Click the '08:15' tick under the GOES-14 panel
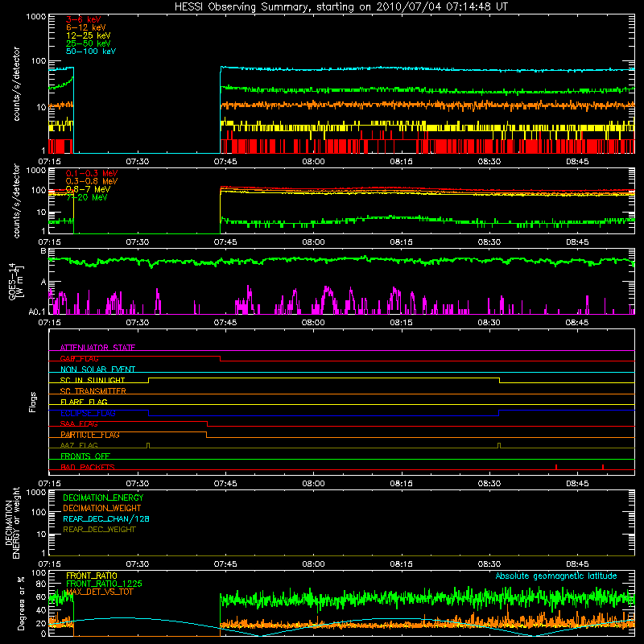Image resolution: width=644 pixels, height=644 pixels. tap(401, 323)
